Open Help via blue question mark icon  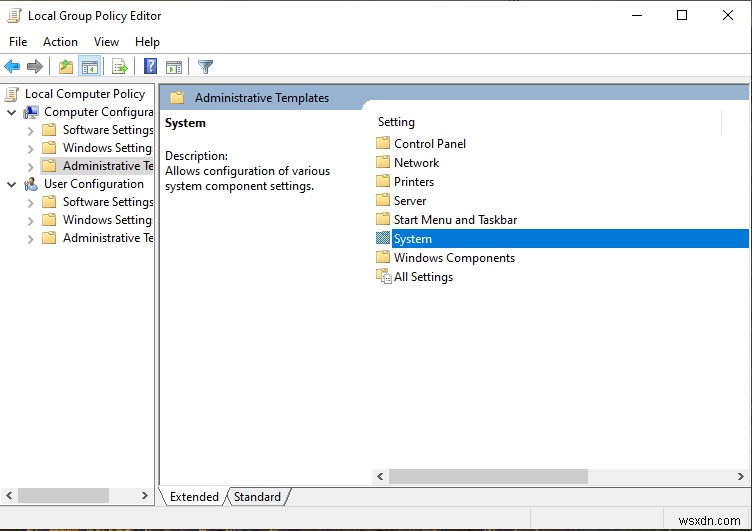point(151,67)
